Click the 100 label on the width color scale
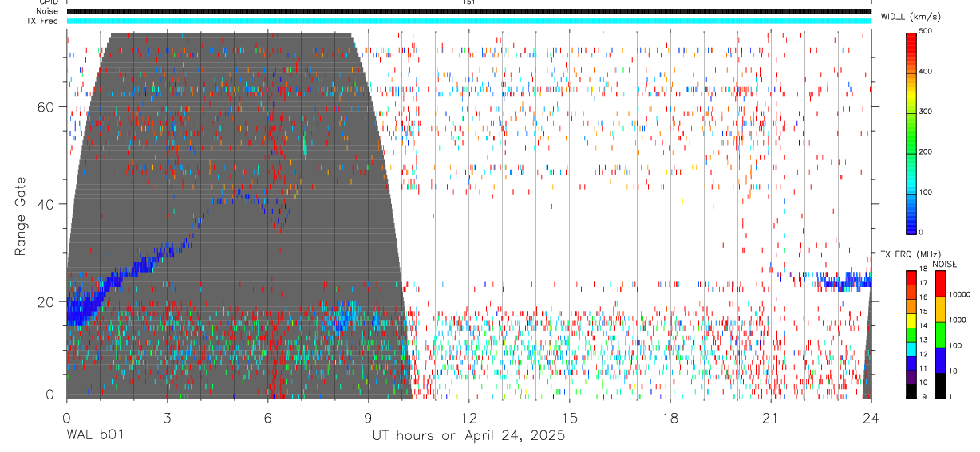980x452 pixels. pos(927,192)
